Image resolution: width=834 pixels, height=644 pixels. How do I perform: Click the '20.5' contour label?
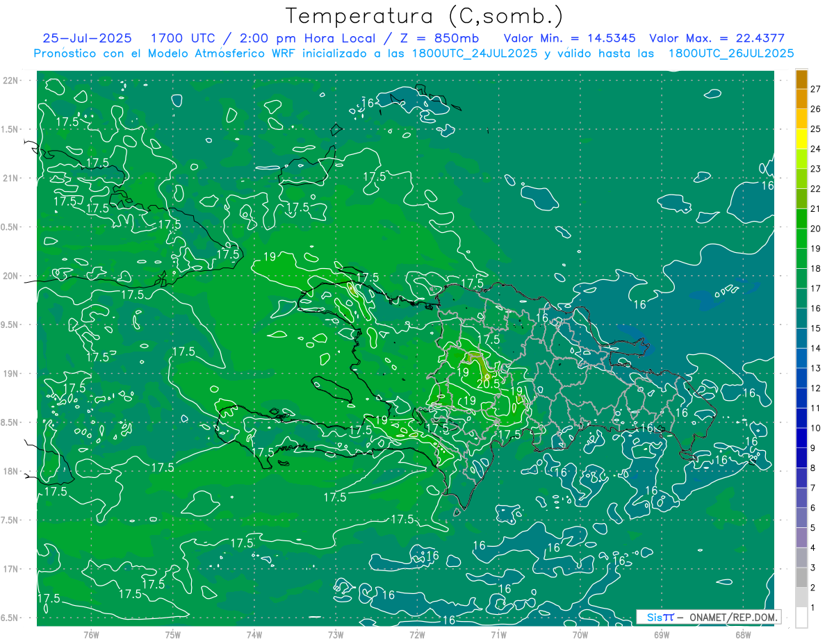489,383
